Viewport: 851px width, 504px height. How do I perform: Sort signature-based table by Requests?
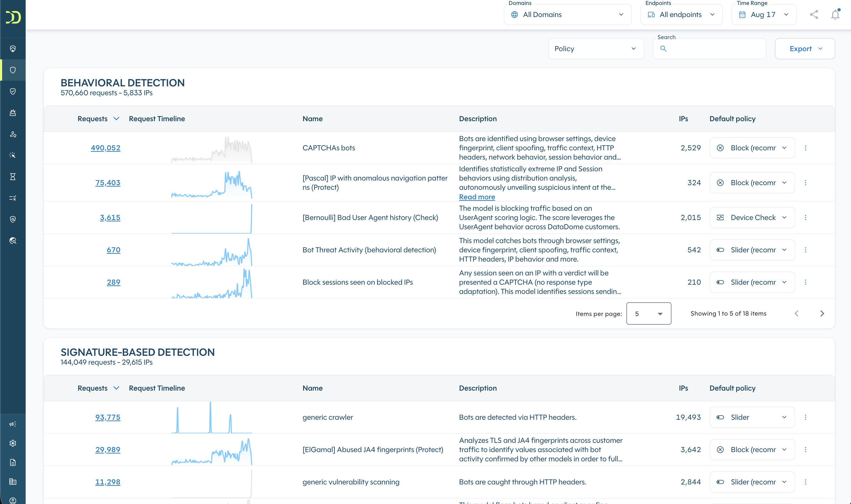pos(98,388)
